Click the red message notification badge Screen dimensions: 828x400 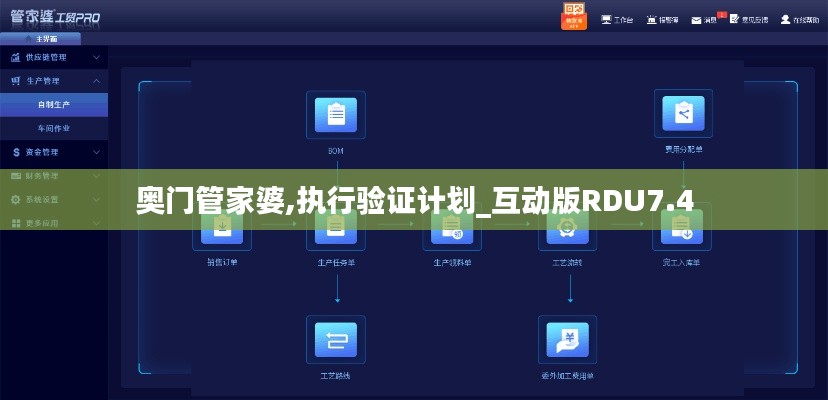[722, 14]
